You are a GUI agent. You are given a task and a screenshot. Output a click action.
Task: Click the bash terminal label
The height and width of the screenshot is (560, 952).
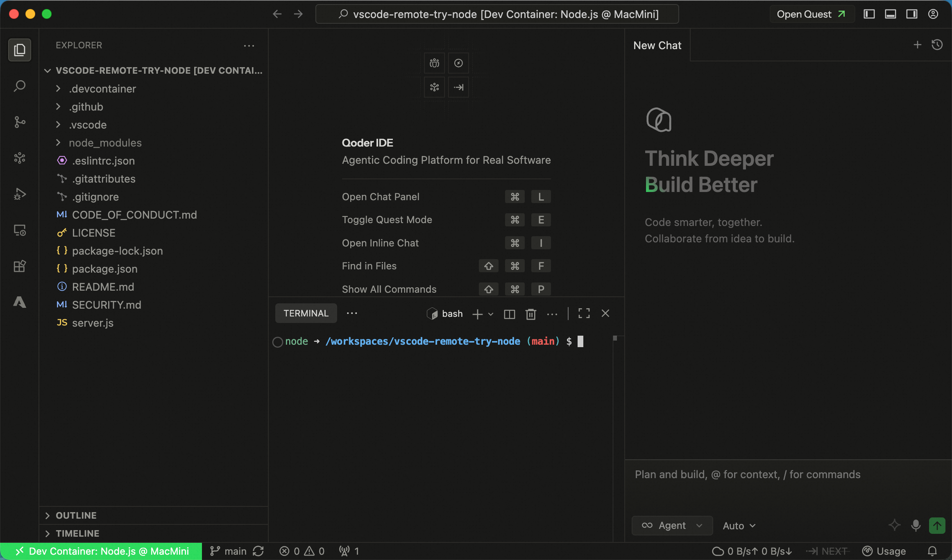(445, 314)
